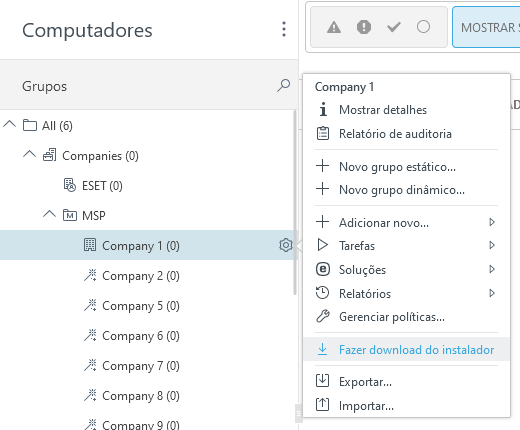The height and width of the screenshot is (430, 520).
Task: Open the Computadores three-dot menu
Action: pos(284,29)
